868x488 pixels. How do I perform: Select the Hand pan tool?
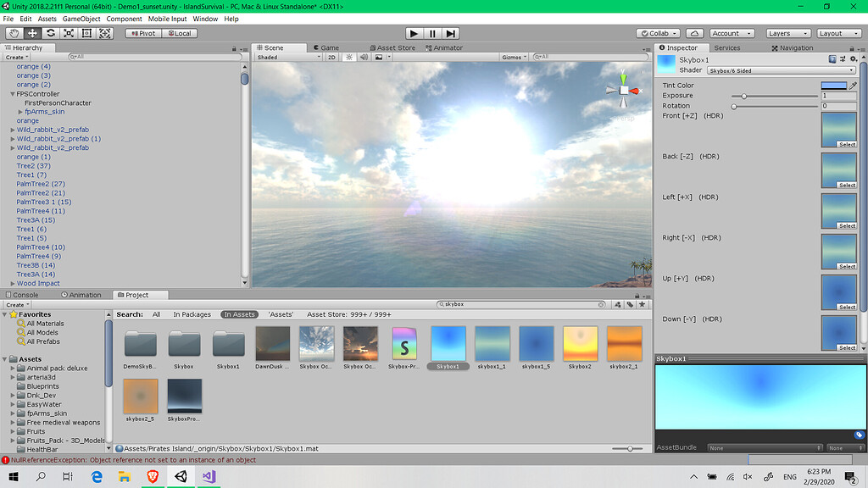click(13, 33)
